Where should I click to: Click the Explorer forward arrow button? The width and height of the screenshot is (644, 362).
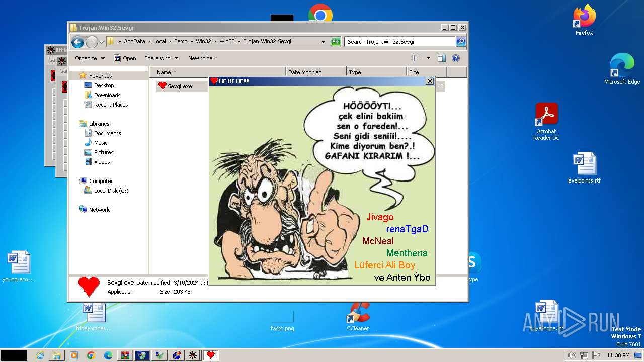click(92, 42)
